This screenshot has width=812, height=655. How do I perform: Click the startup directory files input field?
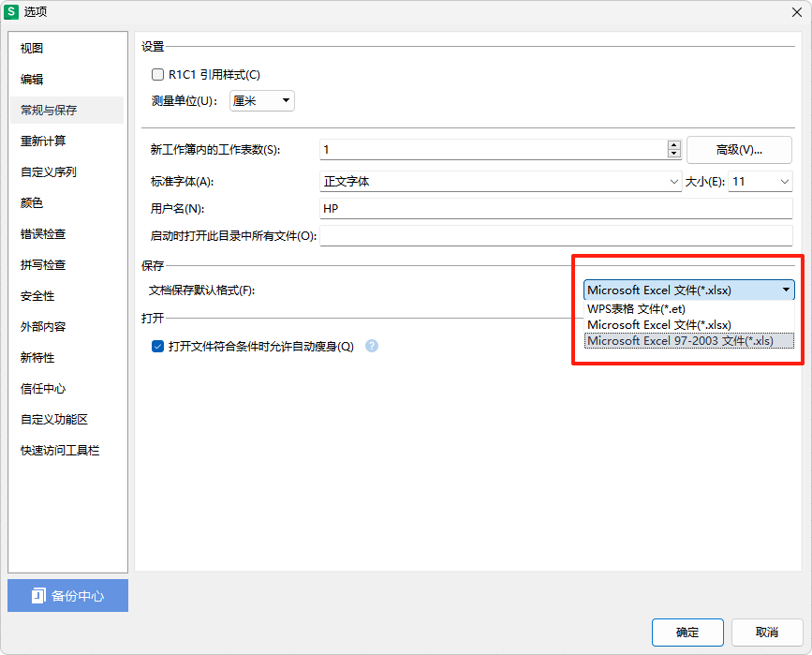pyautogui.click(x=556, y=236)
